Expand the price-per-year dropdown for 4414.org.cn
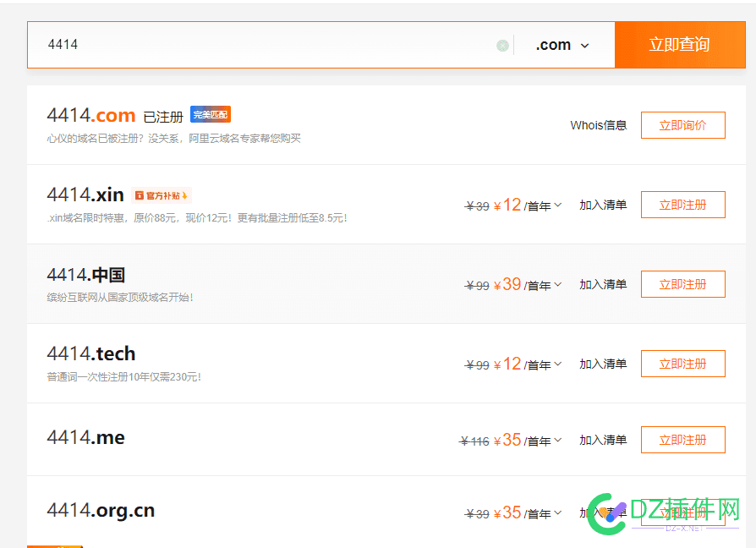Image resolution: width=756 pixels, height=548 pixels. point(558,512)
